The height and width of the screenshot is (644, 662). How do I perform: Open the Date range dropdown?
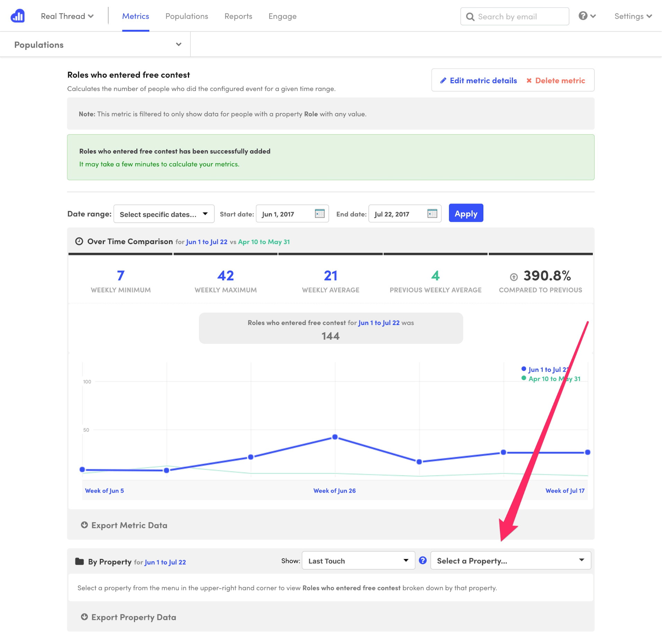tap(164, 214)
